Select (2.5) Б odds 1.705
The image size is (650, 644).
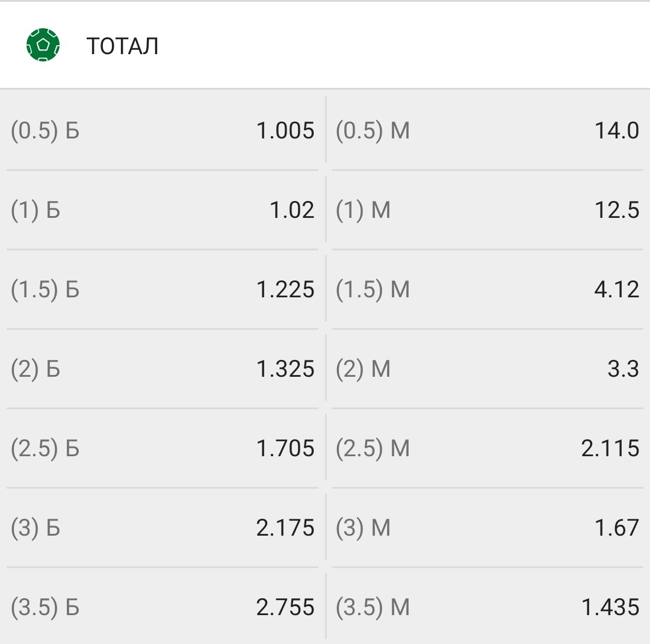tap(162, 448)
